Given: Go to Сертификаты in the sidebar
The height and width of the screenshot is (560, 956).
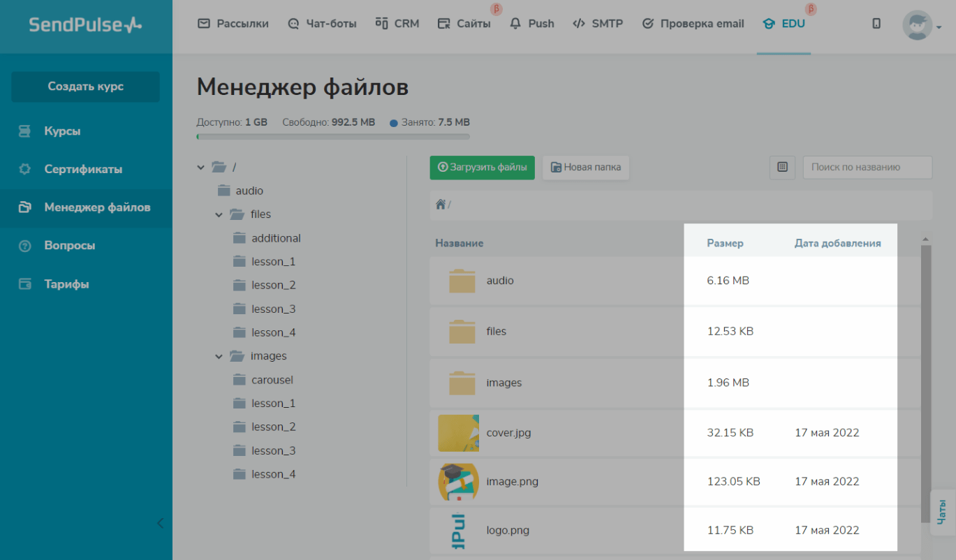Looking at the screenshot, I should tap(83, 170).
